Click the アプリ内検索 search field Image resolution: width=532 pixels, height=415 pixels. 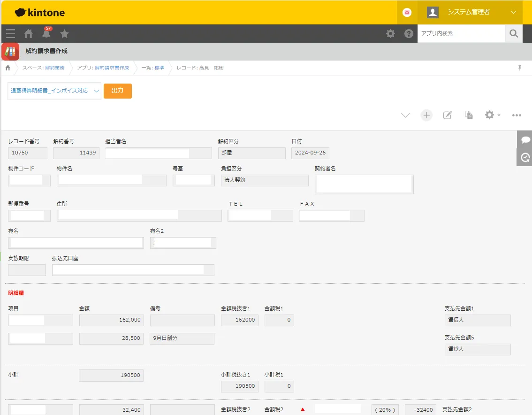tap(461, 33)
